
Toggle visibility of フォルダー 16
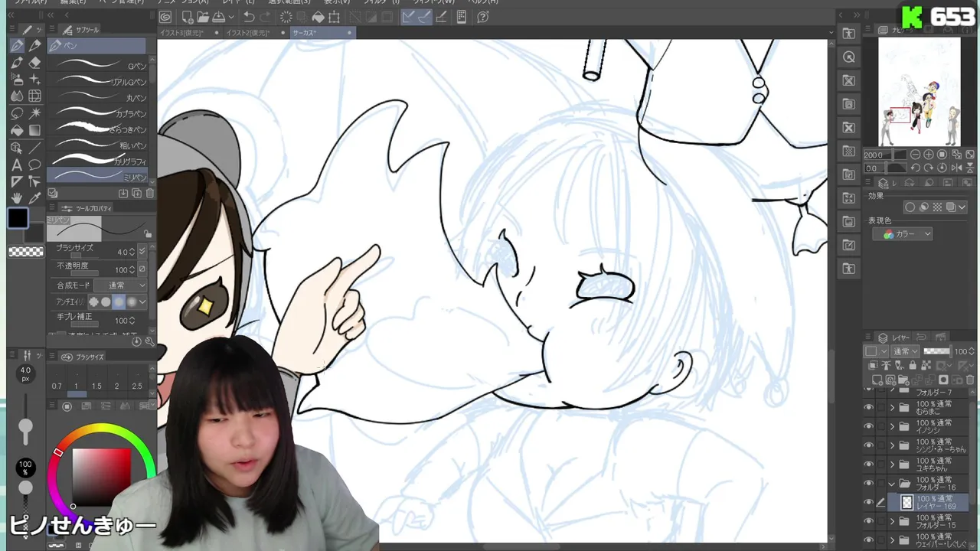[x=868, y=483]
